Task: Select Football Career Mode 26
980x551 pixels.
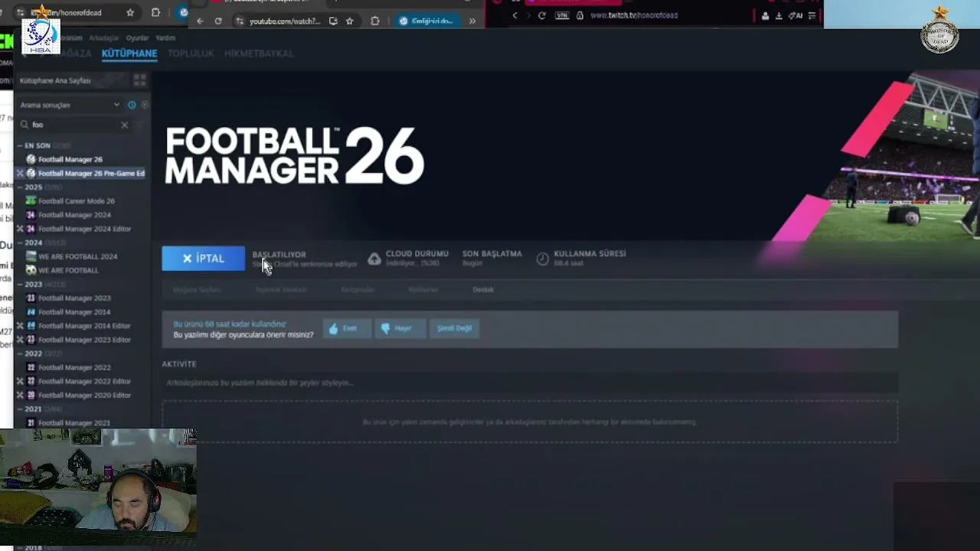Action: click(76, 201)
